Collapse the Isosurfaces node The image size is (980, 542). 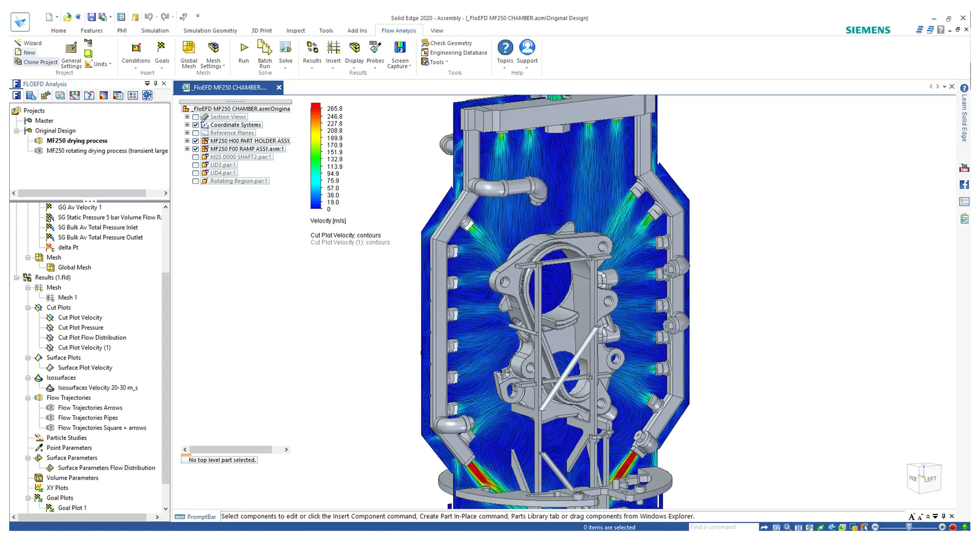[28, 378]
